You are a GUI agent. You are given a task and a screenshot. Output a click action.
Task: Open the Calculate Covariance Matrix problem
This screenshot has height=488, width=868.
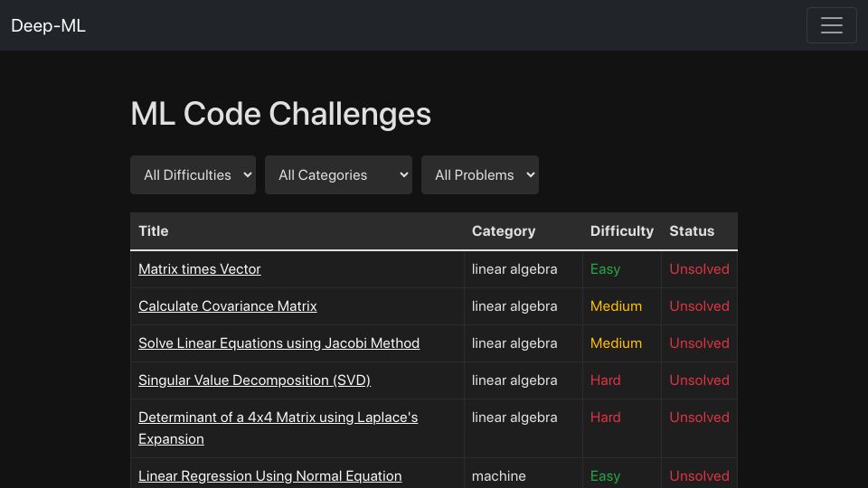(228, 306)
